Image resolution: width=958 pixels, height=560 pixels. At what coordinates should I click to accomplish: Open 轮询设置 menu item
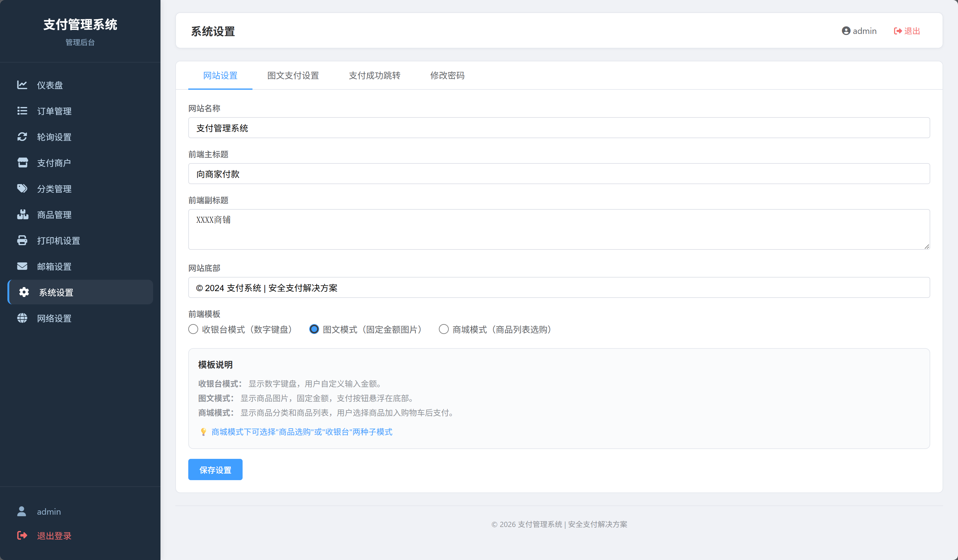80,136
